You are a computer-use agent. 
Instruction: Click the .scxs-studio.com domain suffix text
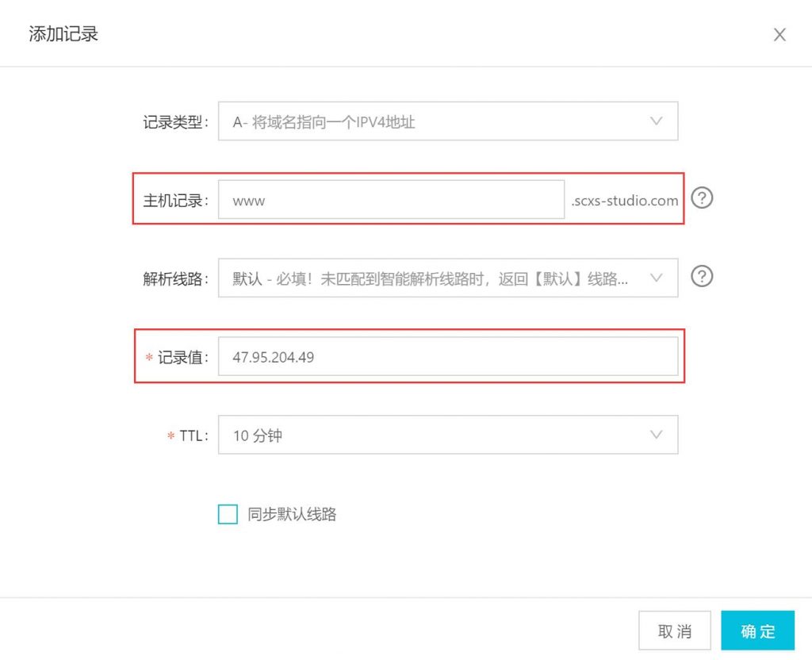pyautogui.click(x=625, y=201)
